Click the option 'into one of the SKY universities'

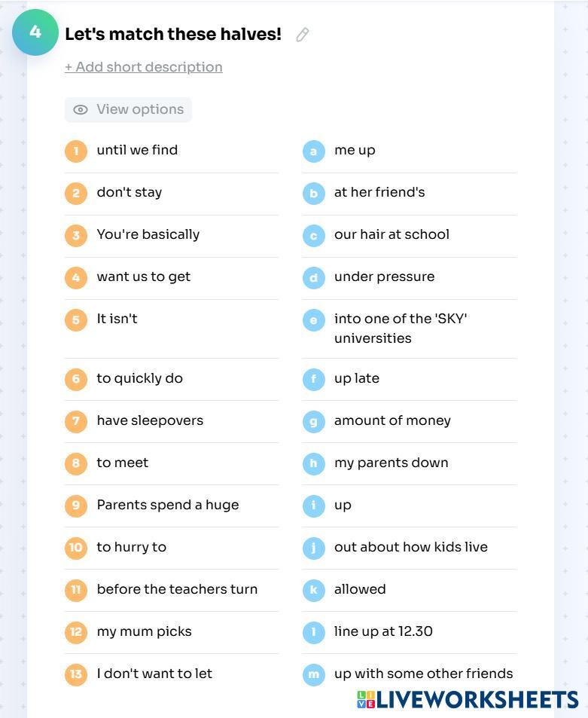point(401,328)
